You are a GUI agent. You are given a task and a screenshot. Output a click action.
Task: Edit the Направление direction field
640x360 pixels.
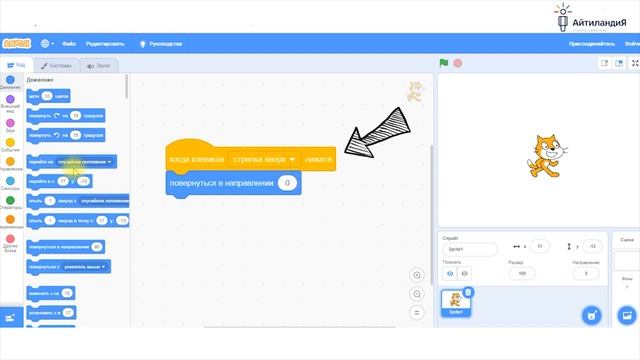pyautogui.click(x=586, y=273)
